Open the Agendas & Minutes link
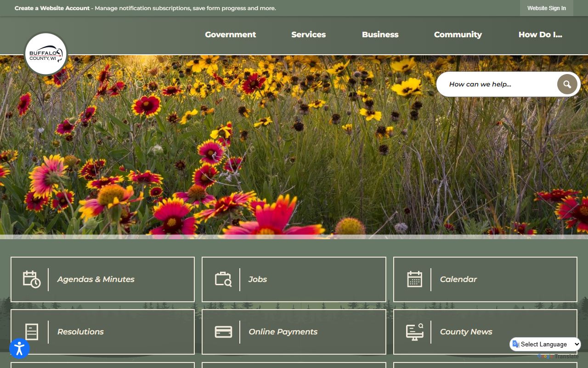Image resolution: width=588 pixels, height=368 pixels. tap(102, 279)
